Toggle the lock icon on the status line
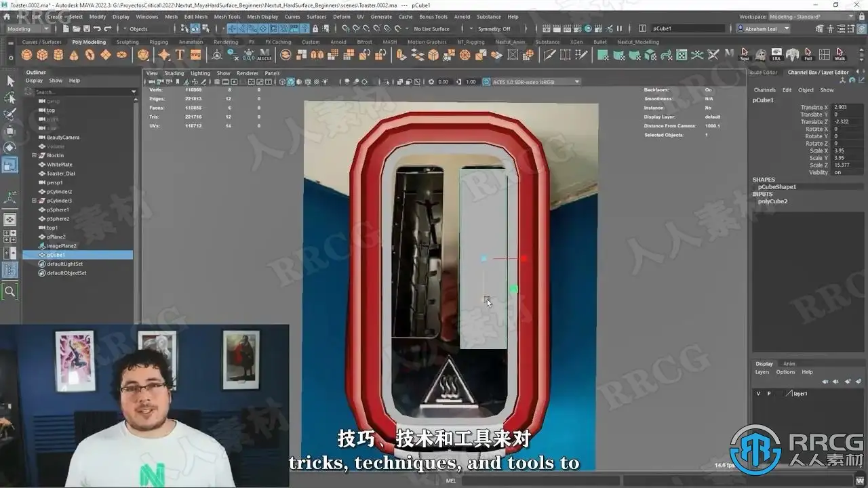 click(315, 28)
